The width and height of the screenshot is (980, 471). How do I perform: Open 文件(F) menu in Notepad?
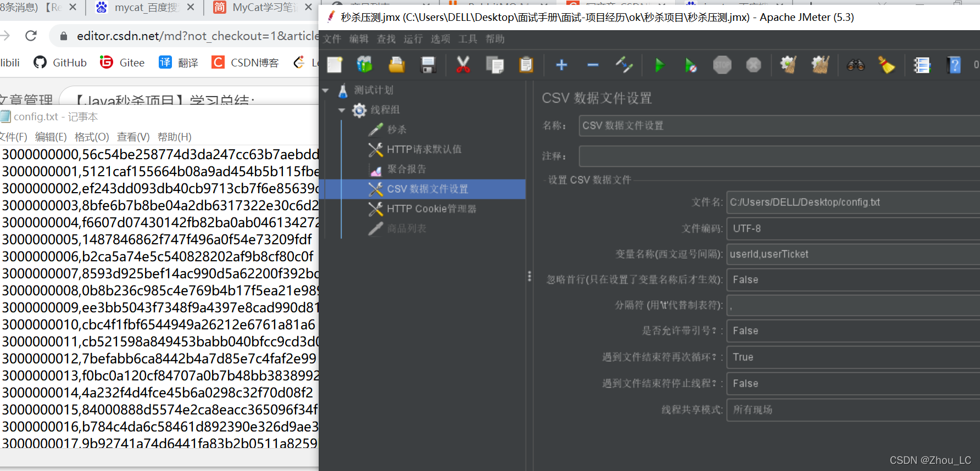tap(13, 137)
